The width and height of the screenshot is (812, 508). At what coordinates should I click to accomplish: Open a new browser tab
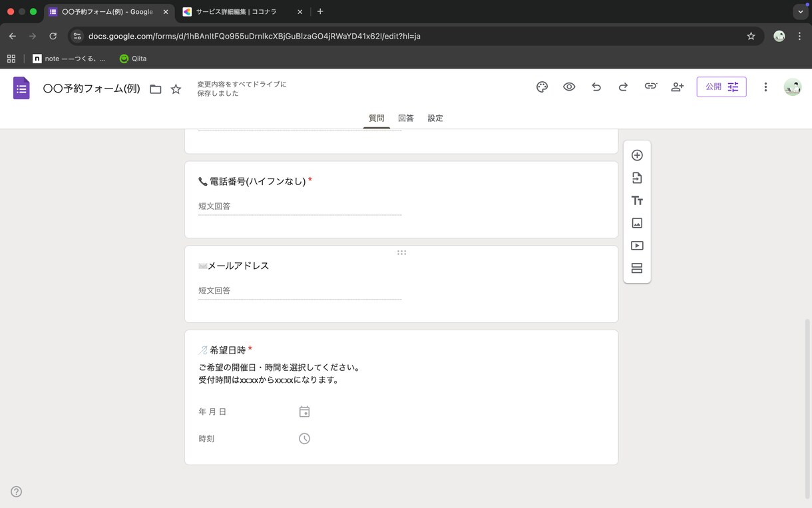pyautogui.click(x=320, y=11)
